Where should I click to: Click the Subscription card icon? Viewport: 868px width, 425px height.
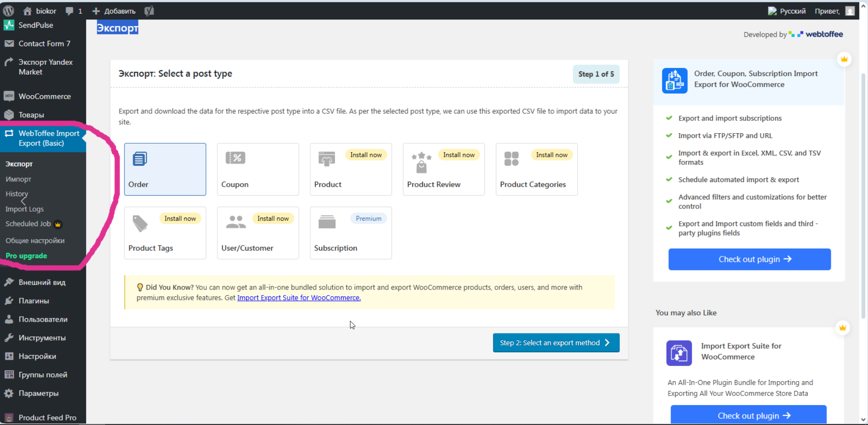pos(327,222)
